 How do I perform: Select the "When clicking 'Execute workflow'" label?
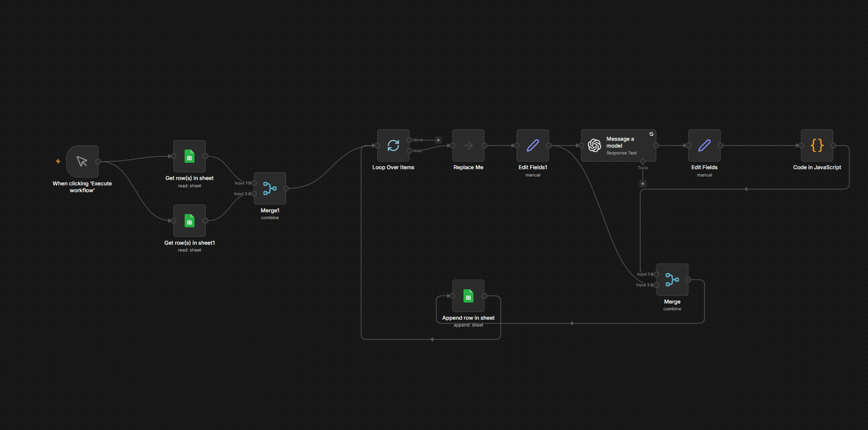tap(82, 187)
